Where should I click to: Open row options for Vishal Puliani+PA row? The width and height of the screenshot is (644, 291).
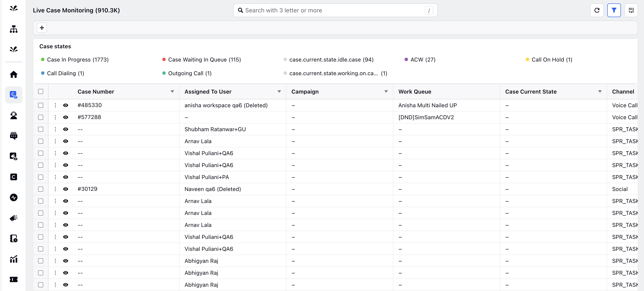click(x=55, y=177)
